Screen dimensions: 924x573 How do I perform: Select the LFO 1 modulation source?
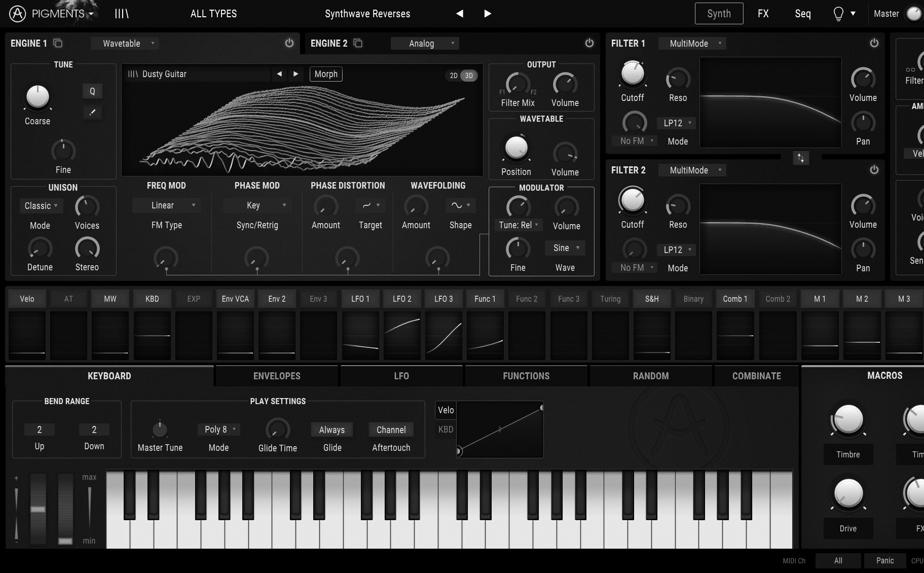[x=360, y=299]
